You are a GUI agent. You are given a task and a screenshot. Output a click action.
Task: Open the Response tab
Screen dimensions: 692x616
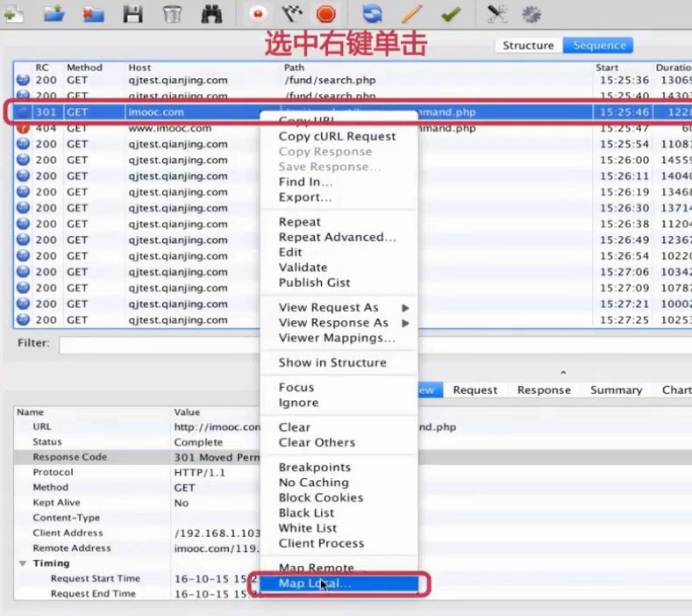coord(544,390)
